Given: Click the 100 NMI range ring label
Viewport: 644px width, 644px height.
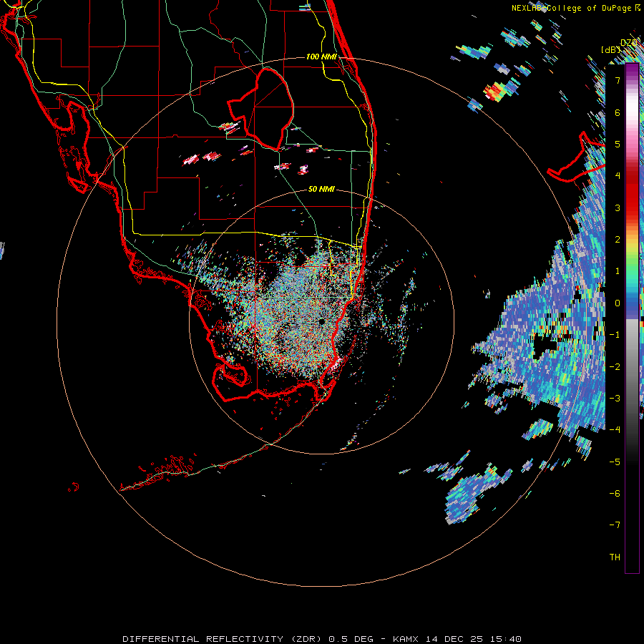Looking at the screenshot, I should 321,57.
